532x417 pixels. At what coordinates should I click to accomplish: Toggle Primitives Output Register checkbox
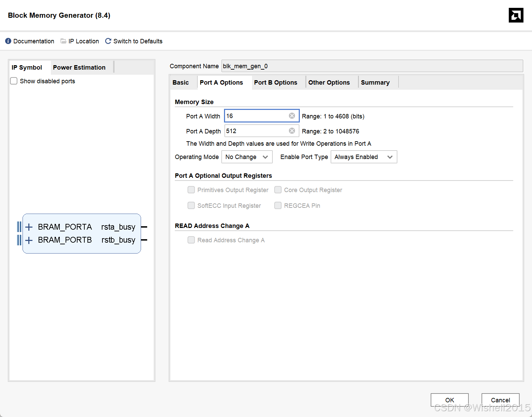pos(191,190)
